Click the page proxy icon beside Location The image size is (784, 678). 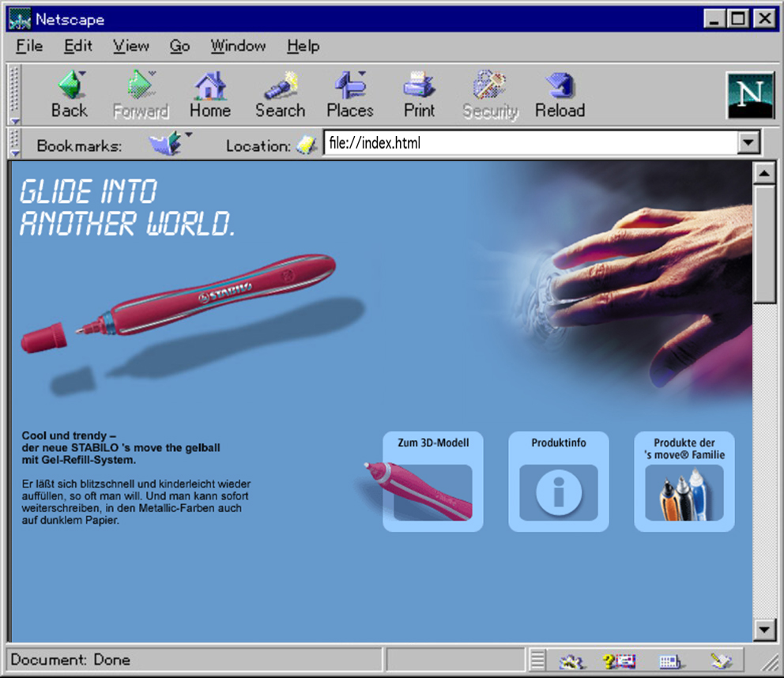tap(307, 145)
